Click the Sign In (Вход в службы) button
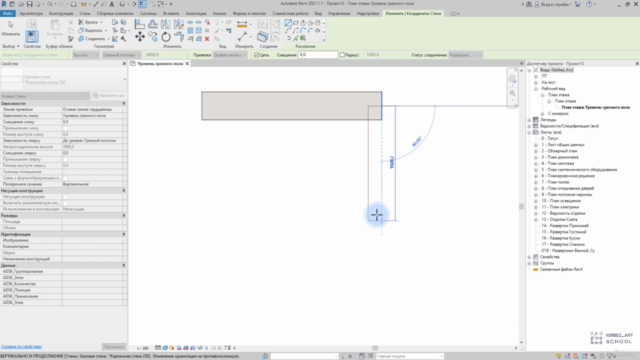This screenshot has height=360, width=640. 552,4
